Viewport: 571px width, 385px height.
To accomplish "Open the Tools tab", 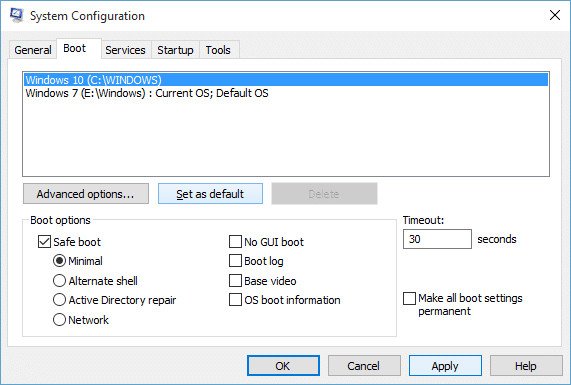I will tap(218, 50).
